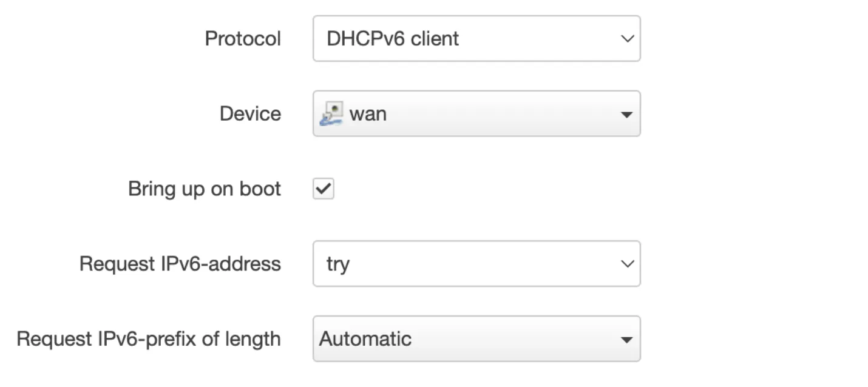Click the wan network device icon
This screenshot has height=387, width=868.
[x=331, y=113]
